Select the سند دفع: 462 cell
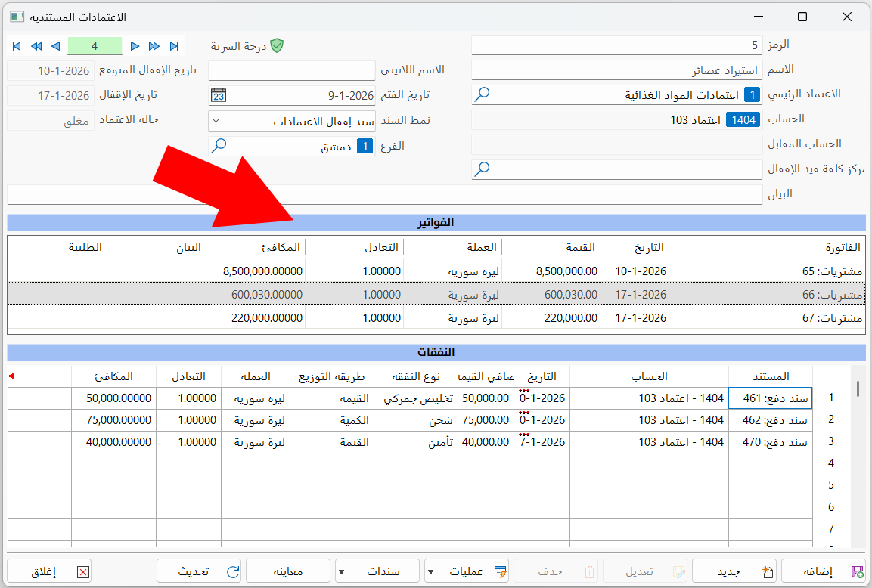Screen dimensions: 872x588 click(x=770, y=419)
